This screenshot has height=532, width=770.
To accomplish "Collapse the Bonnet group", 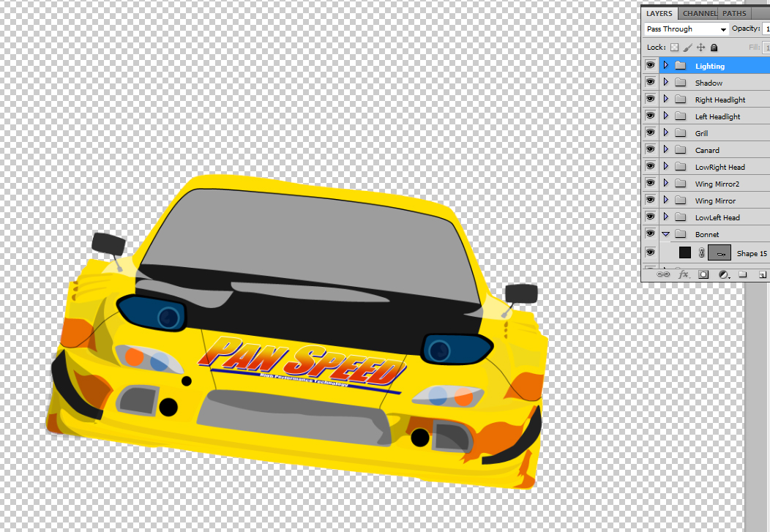I will pos(666,234).
